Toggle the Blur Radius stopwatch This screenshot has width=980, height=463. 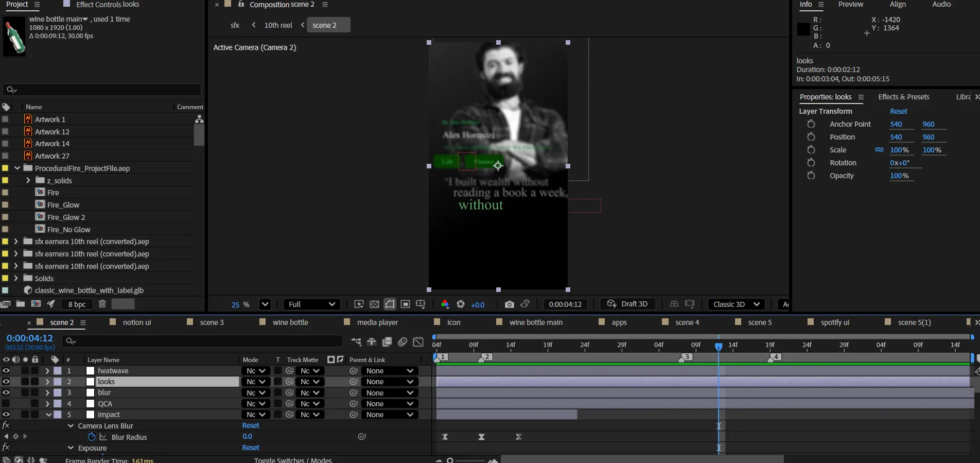[92, 437]
